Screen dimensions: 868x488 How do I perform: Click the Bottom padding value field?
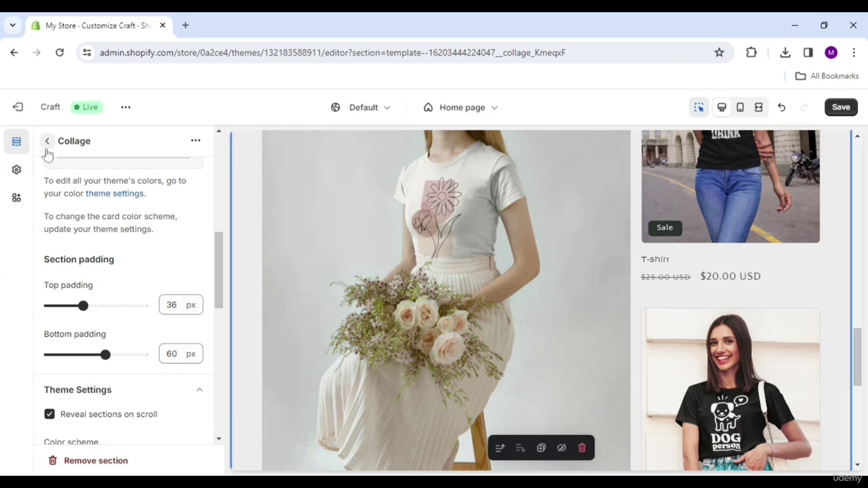[x=180, y=354]
